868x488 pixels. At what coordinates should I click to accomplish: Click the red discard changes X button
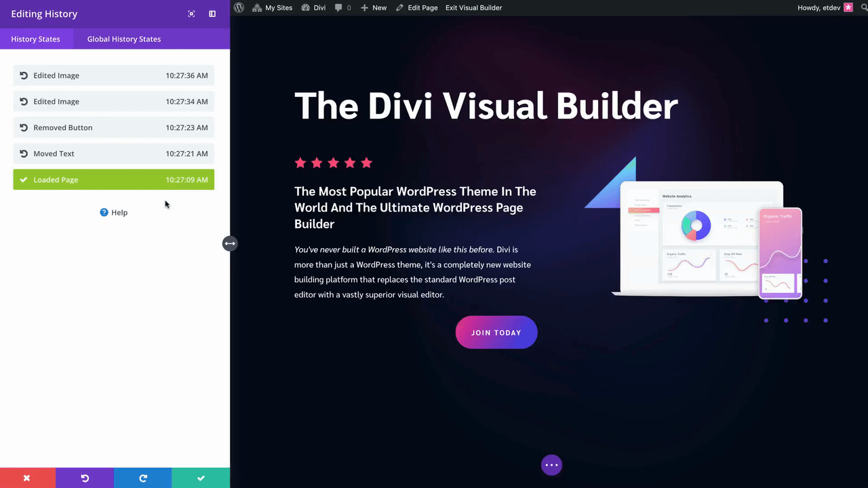tap(27, 478)
